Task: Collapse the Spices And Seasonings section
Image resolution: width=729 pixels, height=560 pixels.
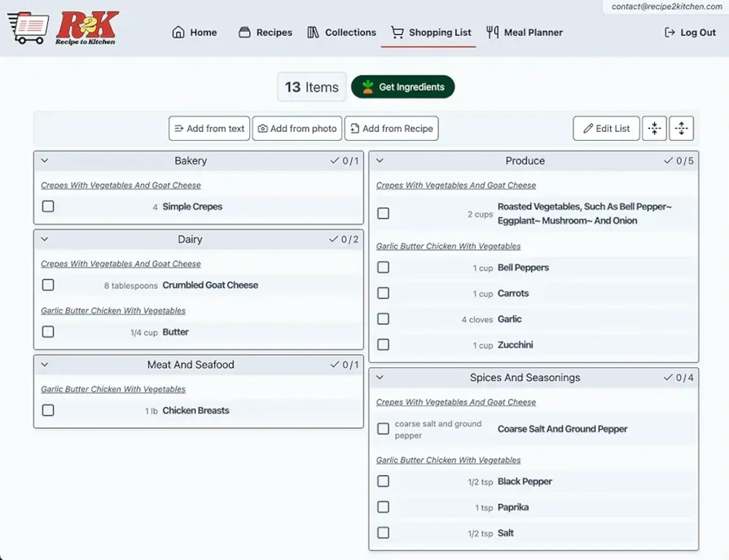Action: (x=380, y=378)
